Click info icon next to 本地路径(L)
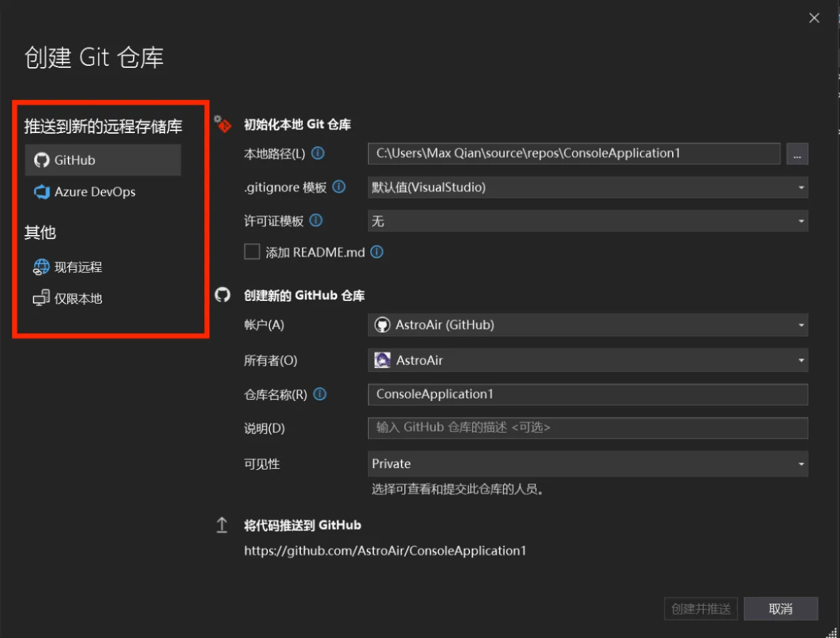 click(318, 153)
